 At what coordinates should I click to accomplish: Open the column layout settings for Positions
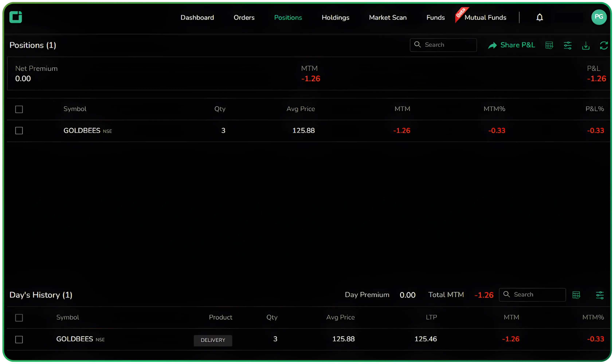pos(549,45)
